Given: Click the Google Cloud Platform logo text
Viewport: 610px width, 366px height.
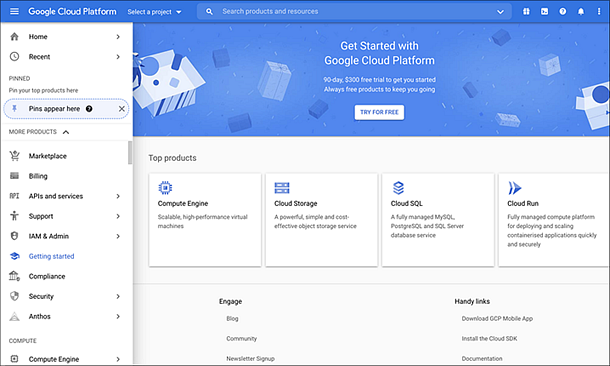Looking at the screenshot, I should (x=72, y=12).
